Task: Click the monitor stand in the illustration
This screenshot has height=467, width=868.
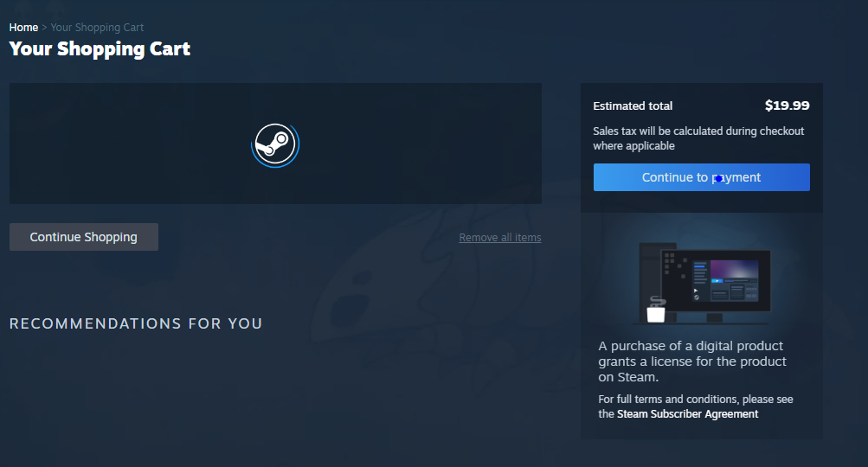Action: pos(714,317)
